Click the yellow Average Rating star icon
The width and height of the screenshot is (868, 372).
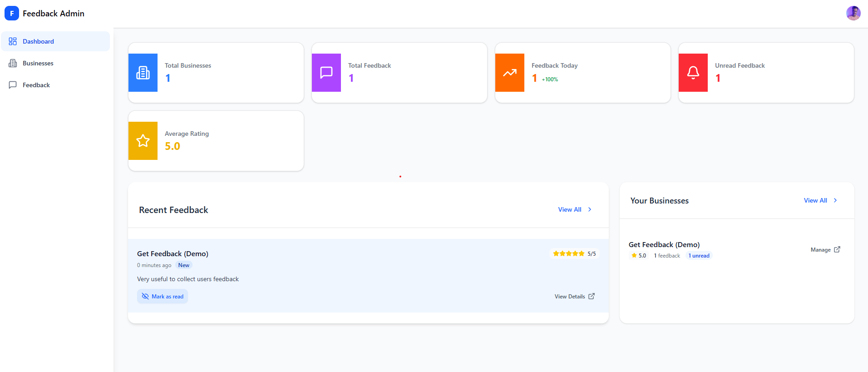143,141
